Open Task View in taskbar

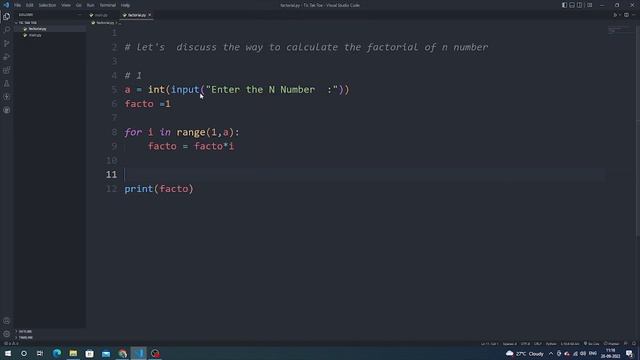coord(40,353)
